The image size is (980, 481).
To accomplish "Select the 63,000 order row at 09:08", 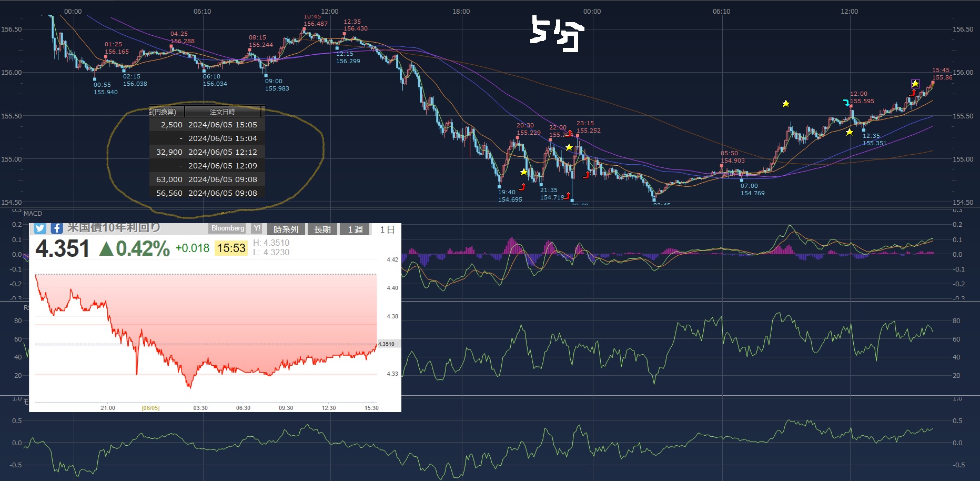I will click(x=207, y=179).
